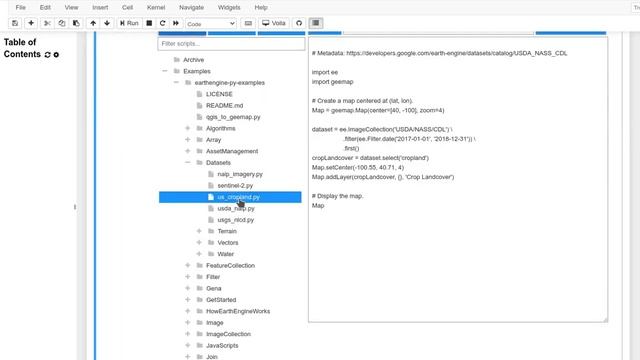Expand the Terrain folder

pyautogui.click(x=199, y=231)
